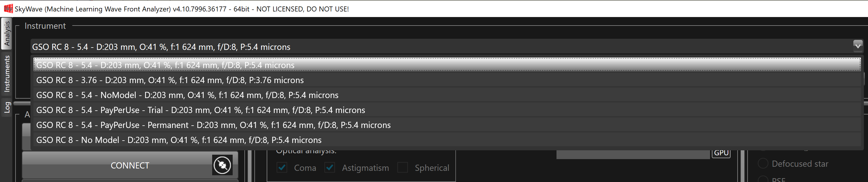Select the PayPerUse - Permanent instrument
The width and height of the screenshot is (868, 182).
click(x=447, y=125)
